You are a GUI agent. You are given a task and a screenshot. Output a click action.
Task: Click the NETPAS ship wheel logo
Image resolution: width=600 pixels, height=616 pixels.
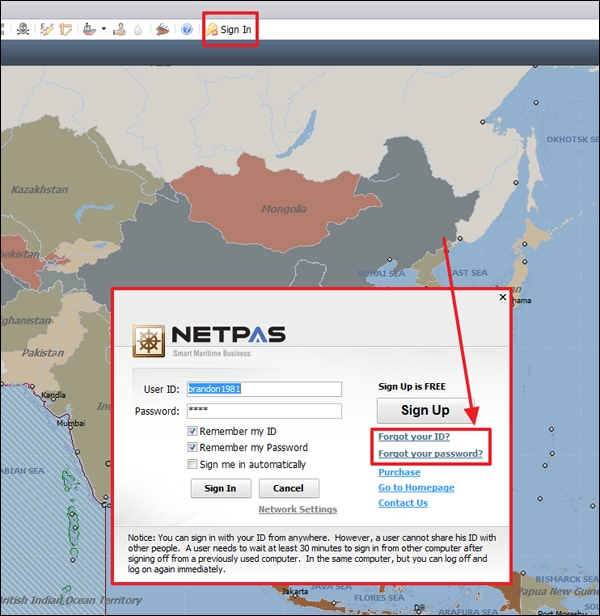pyautogui.click(x=149, y=341)
